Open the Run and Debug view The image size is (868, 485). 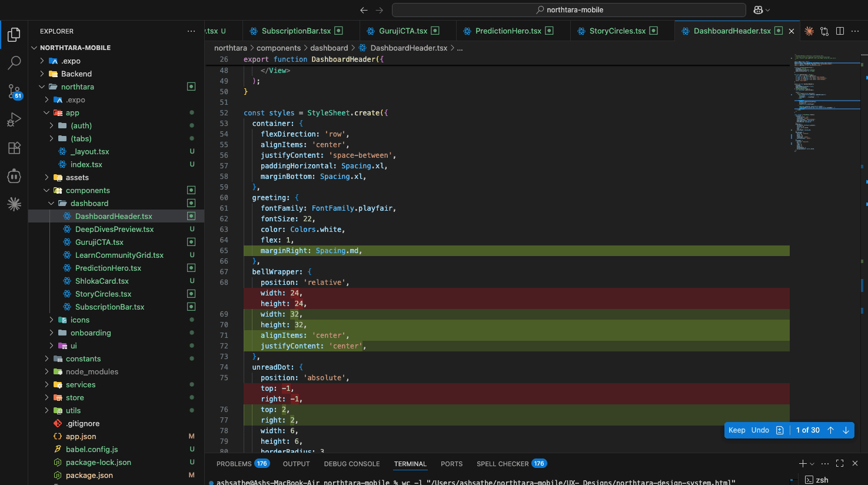[14, 119]
